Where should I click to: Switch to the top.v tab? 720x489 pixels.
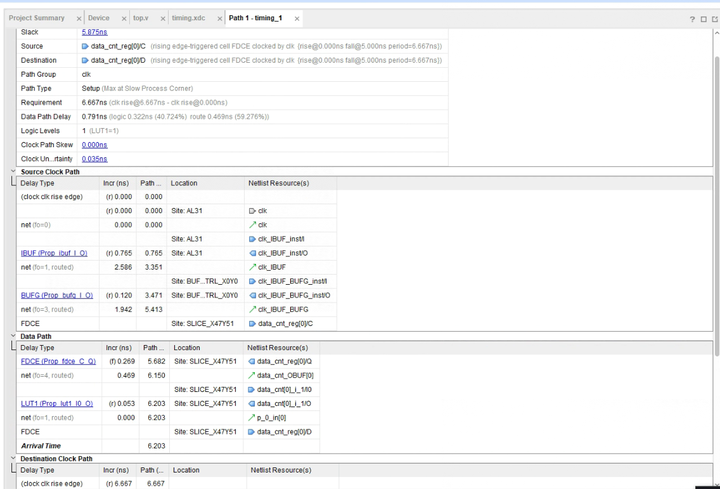pos(141,18)
